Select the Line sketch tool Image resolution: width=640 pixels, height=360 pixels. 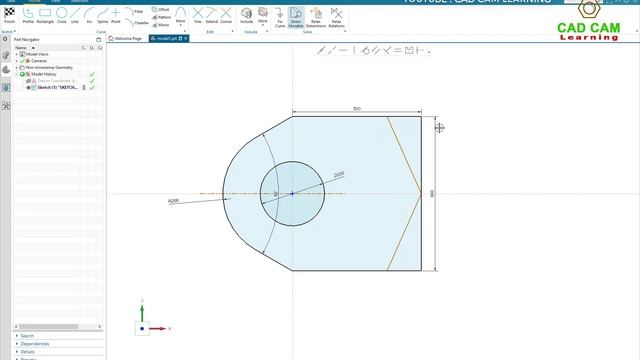[x=75, y=15]
